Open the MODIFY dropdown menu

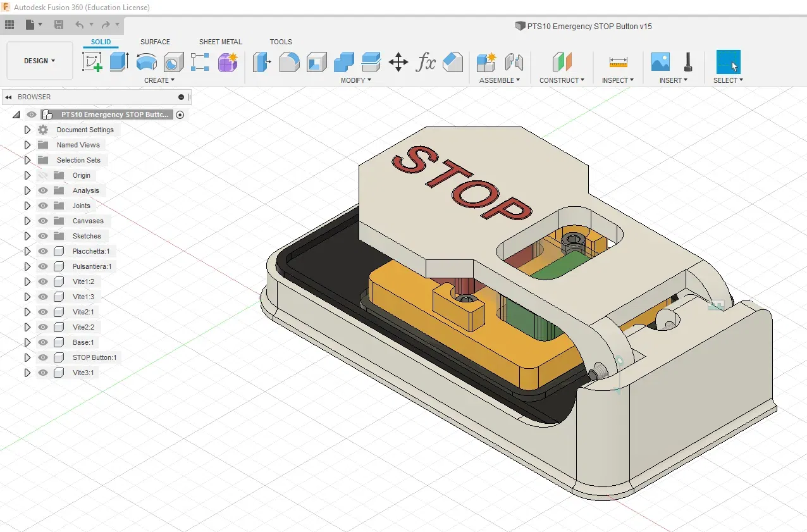[x=356, y=80]
